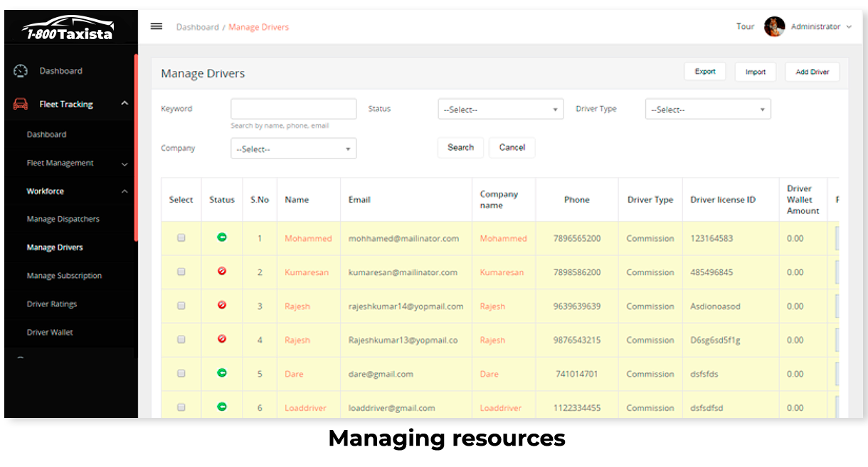This screenshot has width=868, height=467.
Task: Tick the checkbox for row 3 Rajesh
Action: coord(181,306)
